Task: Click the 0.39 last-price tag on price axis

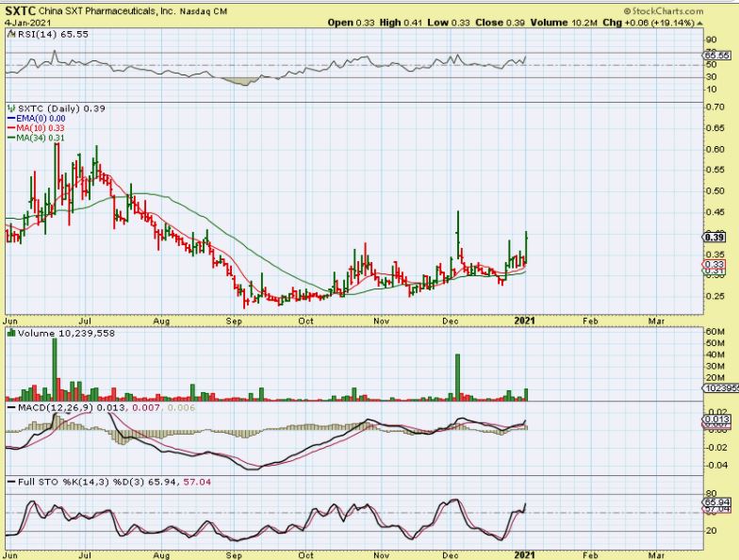Action: (x=714, y=238)
